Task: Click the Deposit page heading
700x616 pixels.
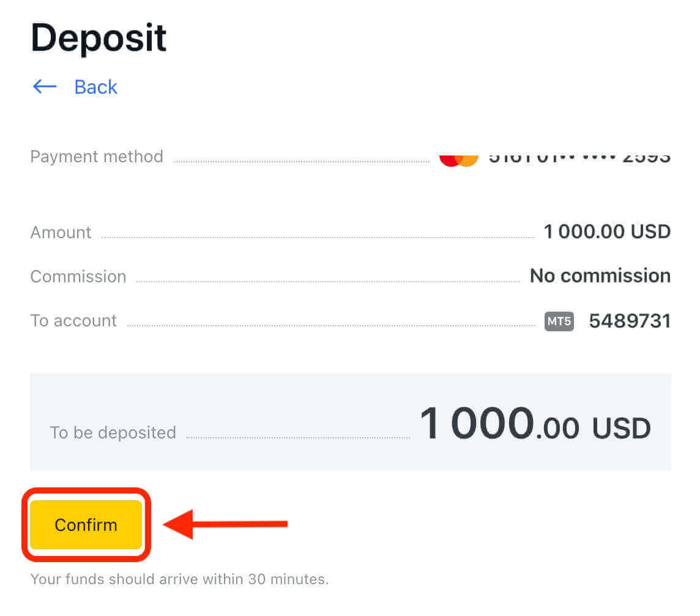Action: pyautogui.click(x=99, y=38)
